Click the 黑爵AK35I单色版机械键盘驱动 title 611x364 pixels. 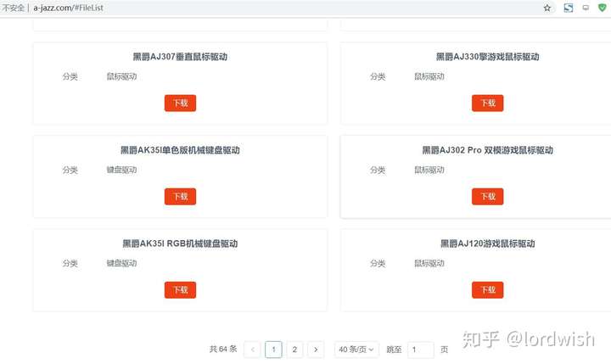pos(180,150)
